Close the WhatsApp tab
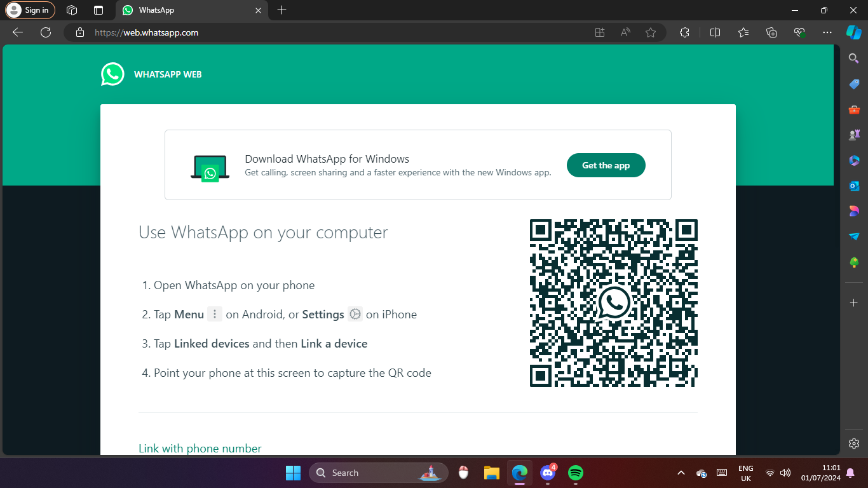 tap(258, 10)
